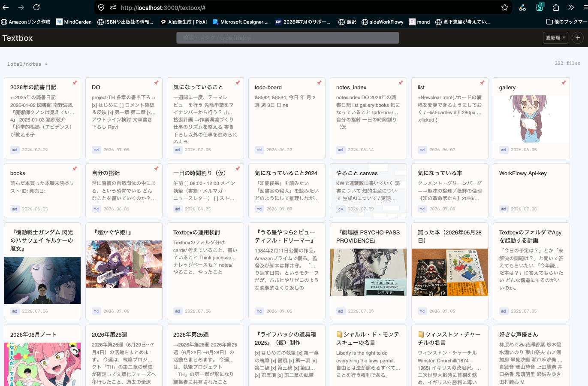588x386 pixels.
Task: Open the MindGarden bookmark
Action: [74, 22]
